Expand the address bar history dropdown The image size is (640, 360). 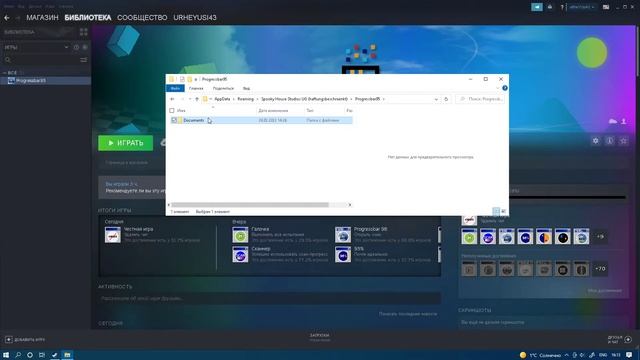pyautogui.click(x=436, y=99)
